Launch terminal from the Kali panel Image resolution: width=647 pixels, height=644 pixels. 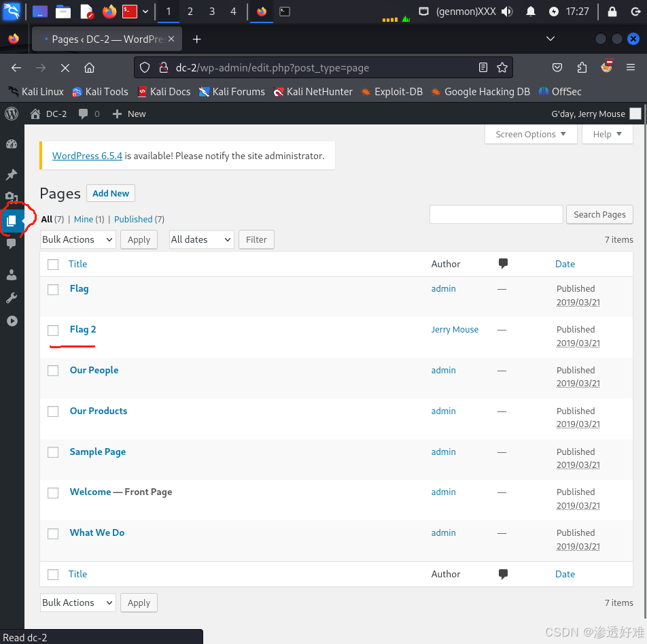coord(130,11)
